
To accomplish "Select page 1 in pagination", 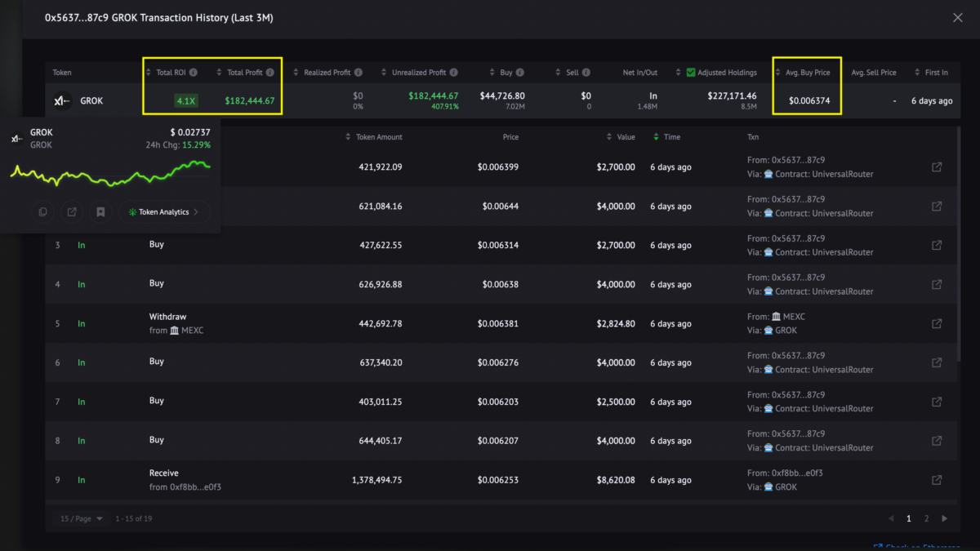I will point(909,518).
